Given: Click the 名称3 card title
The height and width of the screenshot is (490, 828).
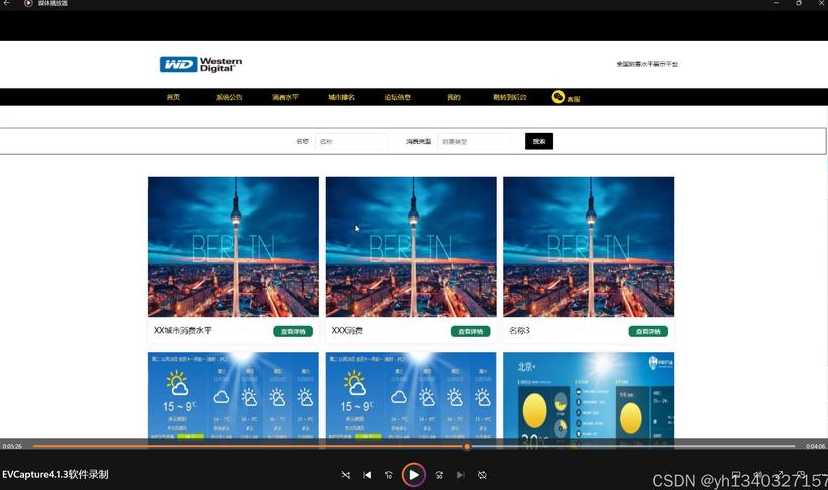Looking at the screenshot, I should 519,331.
